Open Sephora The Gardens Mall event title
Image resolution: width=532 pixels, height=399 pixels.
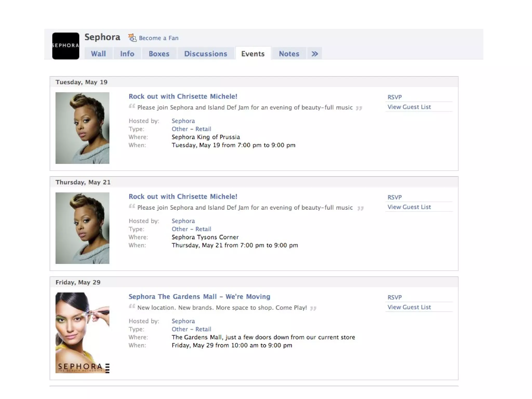(199, 297)
